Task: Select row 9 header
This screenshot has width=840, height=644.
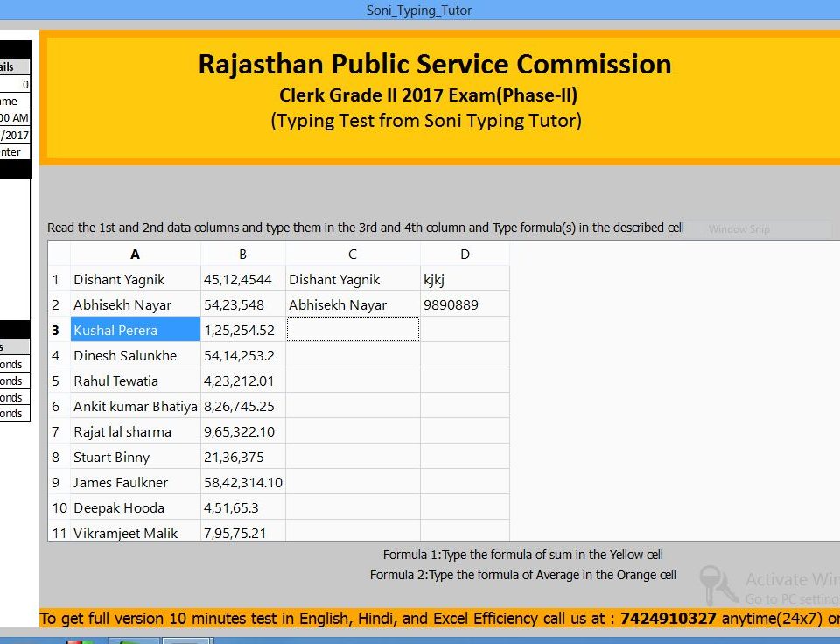Action: [x=59, y=481]
